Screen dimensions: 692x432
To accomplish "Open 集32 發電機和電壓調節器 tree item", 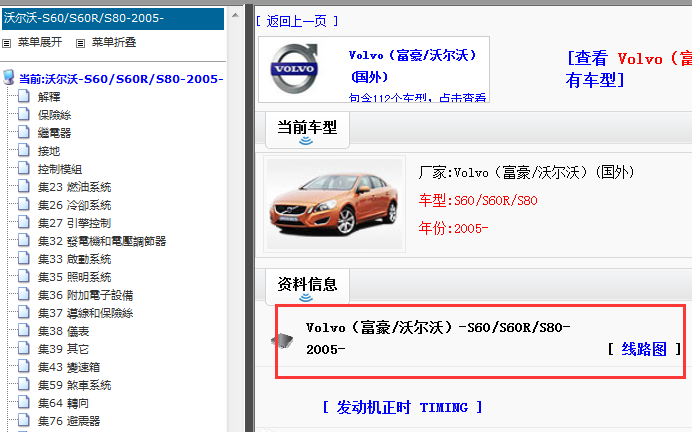I will (102, 241).
